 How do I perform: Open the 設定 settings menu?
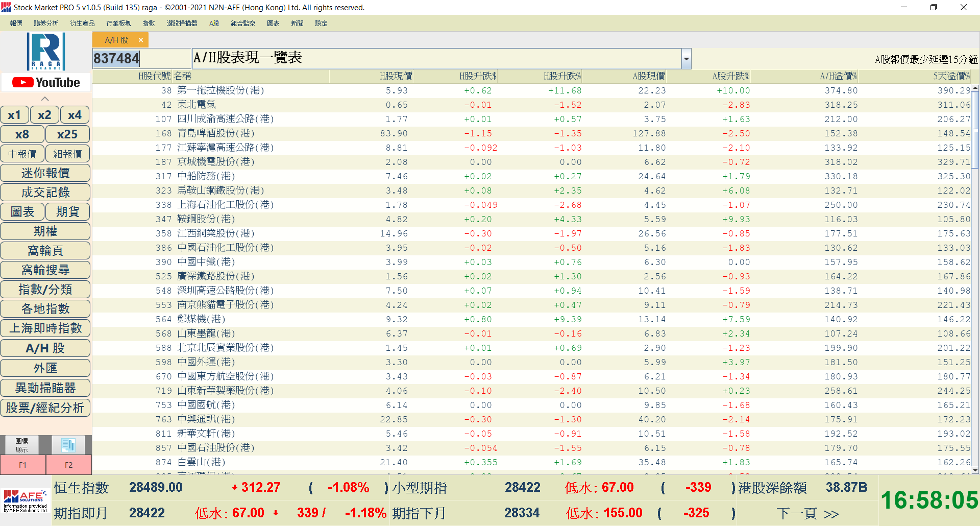(321, 23)
